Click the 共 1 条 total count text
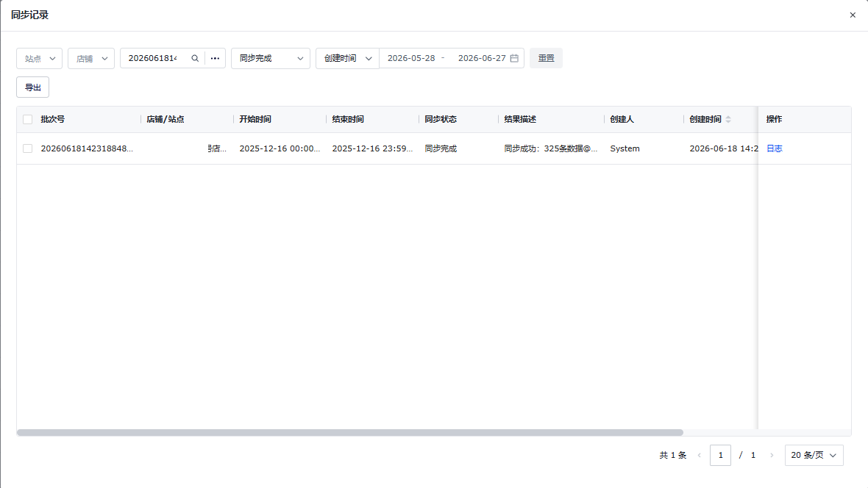The width and height of the screenshot is (868, 488). pos(672,456)
